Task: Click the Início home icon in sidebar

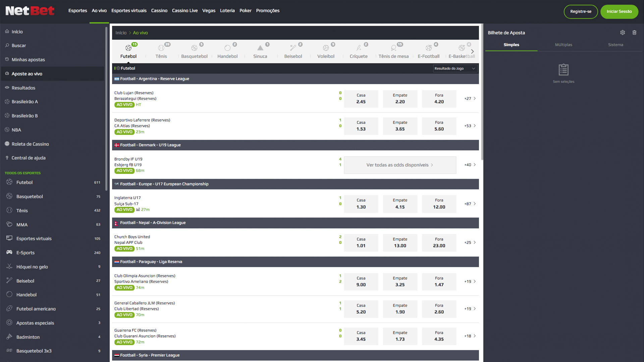Action: point(7,31)
